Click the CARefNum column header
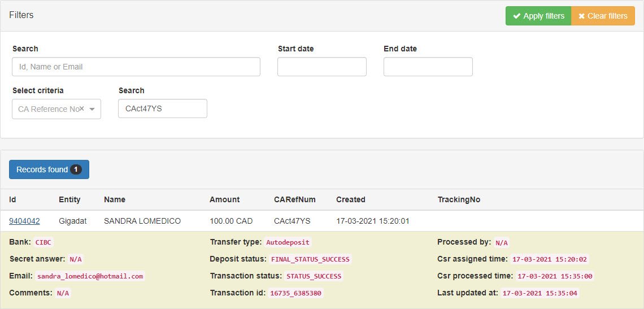The image size is (644, 309). click(294, 200)
